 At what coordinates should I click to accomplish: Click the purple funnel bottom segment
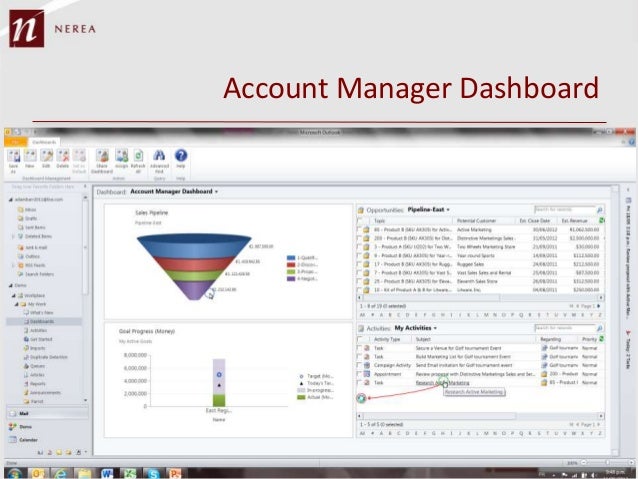click(x=194, y=291)
